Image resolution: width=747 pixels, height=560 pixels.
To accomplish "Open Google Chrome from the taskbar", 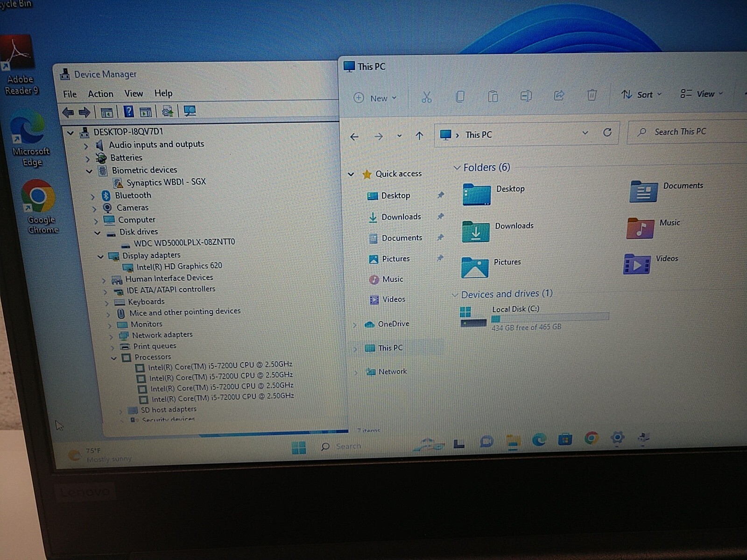I will 591,438.
